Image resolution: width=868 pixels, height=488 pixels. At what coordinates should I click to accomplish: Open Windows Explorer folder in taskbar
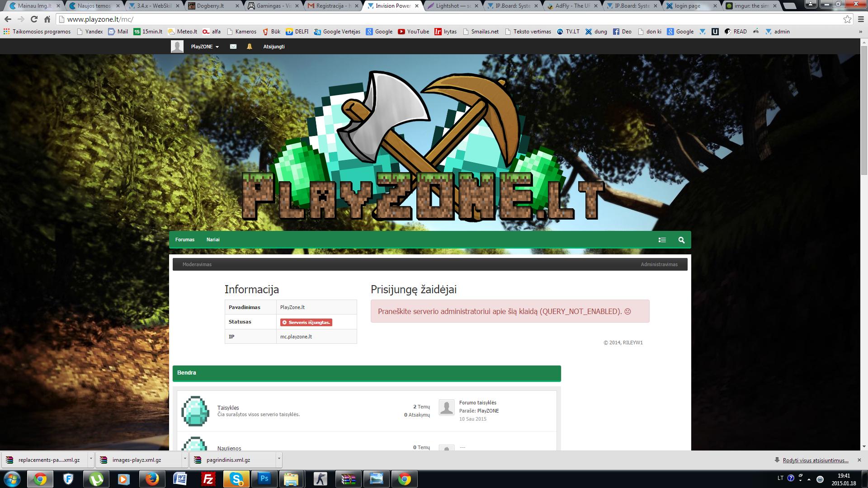pos(292,479)
